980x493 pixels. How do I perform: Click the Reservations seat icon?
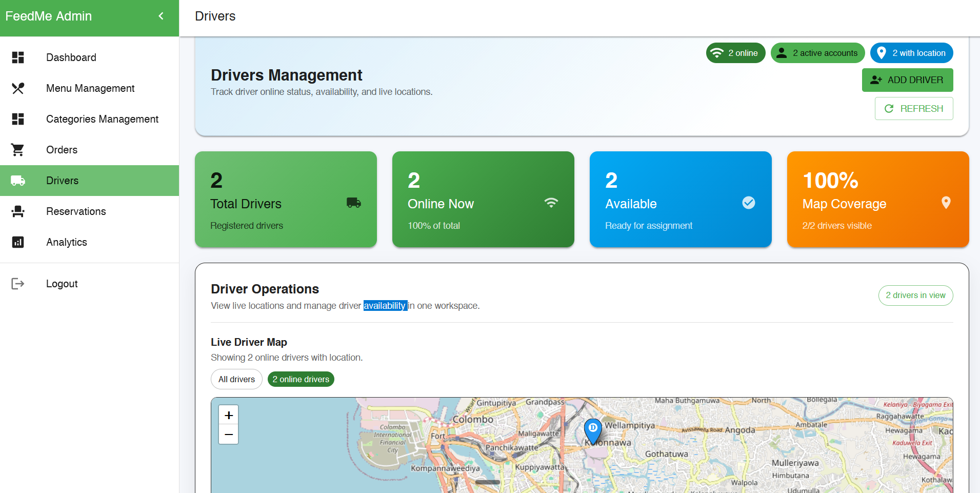click(x=18, y=211)
